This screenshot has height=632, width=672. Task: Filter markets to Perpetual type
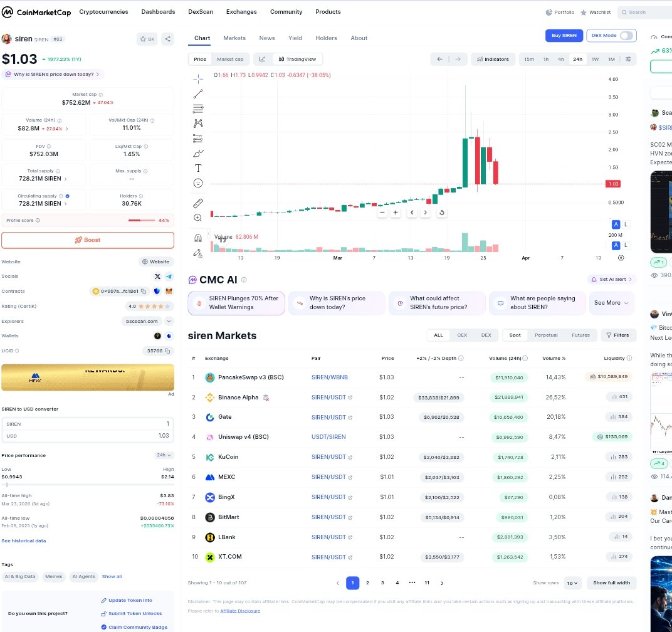(x=546, y=335)
